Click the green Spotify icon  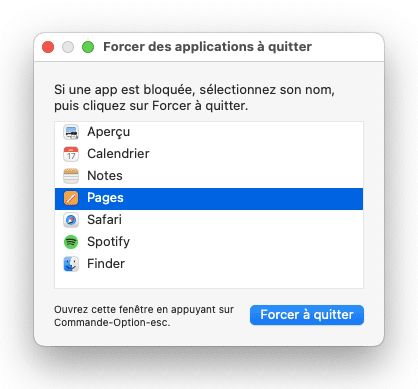71,242
